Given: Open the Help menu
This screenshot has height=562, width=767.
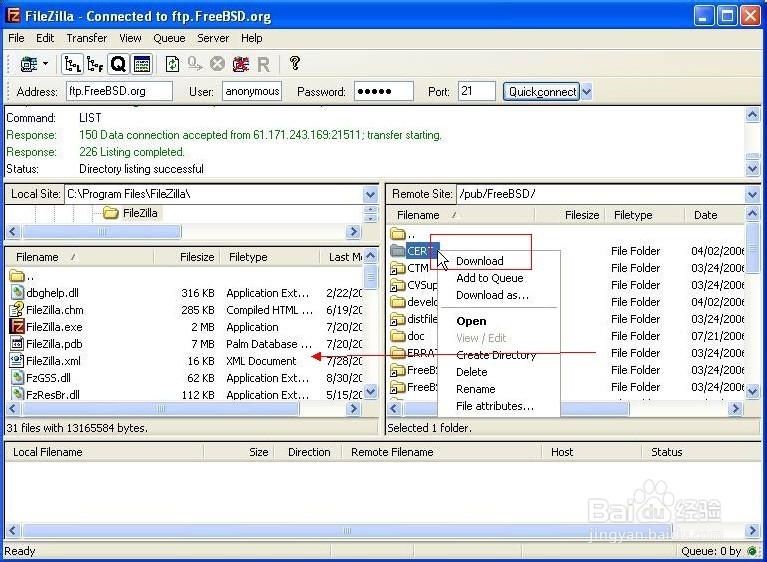Looking at the screenshot, I should 251,38.
